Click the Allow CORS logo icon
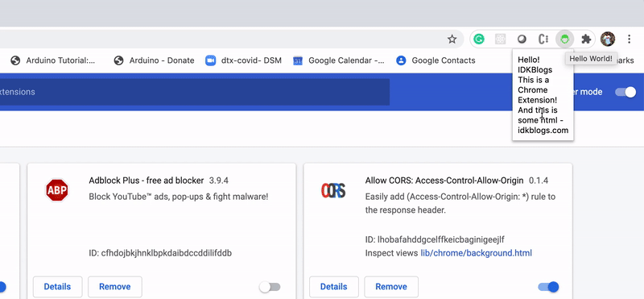 [333, 190]
